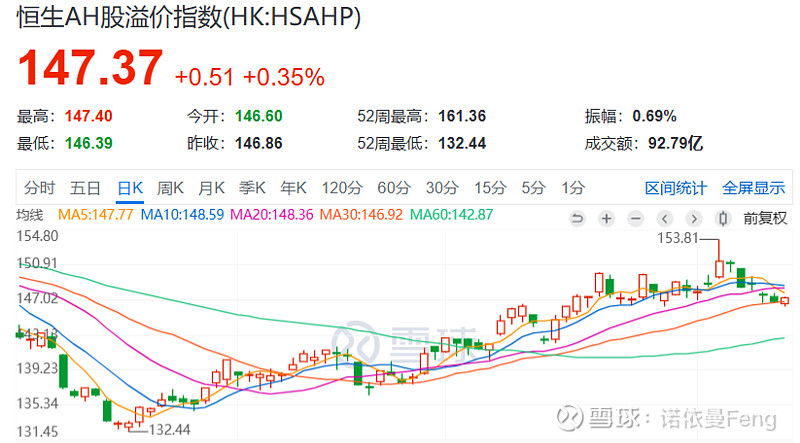Viewport: 800px width, 443px height.
Task: Click MA5:147.77 indicator
Action: pos(95,215)
